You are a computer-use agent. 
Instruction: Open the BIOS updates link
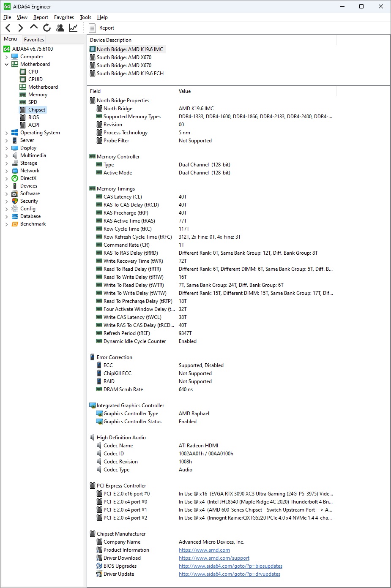coord(230,566)
